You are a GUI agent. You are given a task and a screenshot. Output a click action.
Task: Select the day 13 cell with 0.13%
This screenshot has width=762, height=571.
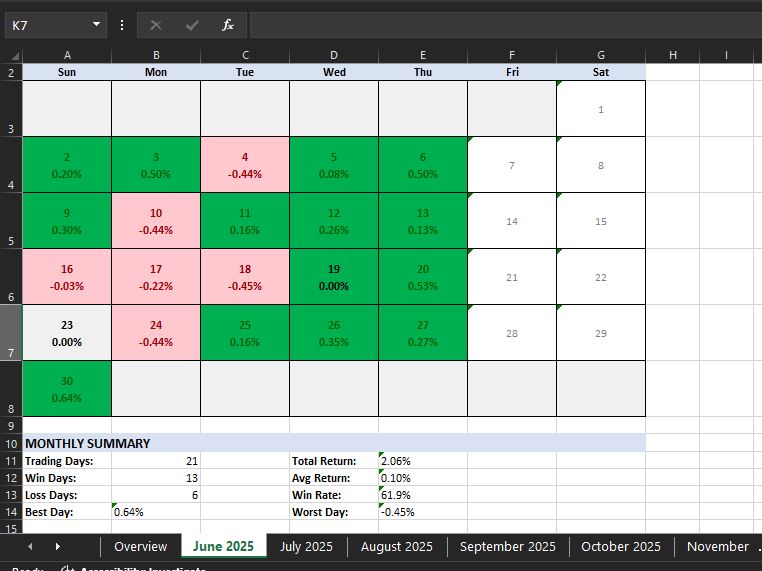tap(423, 221)
